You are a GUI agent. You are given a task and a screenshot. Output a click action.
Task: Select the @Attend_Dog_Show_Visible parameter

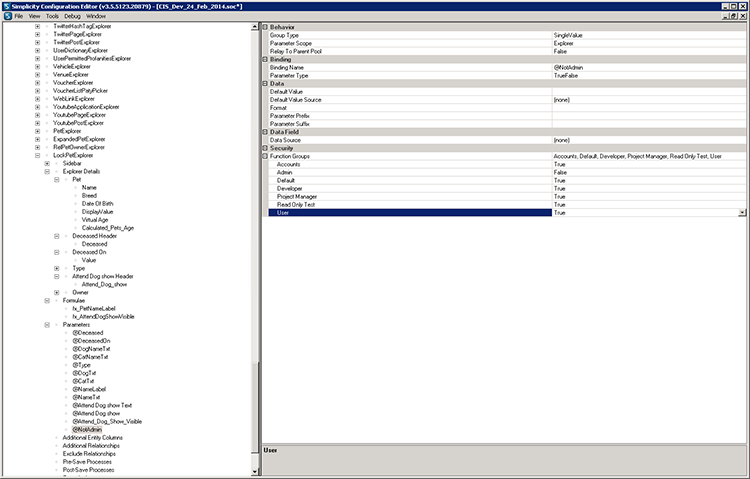107,422
